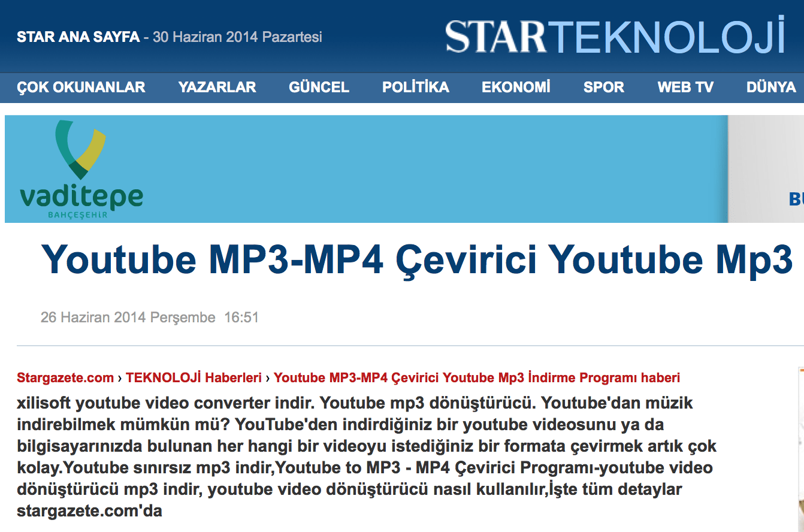Viewport: 804px width, 532px height.
Task: Click the STAR TEKNOLOJİ header logo
Action: pos(615,36)
